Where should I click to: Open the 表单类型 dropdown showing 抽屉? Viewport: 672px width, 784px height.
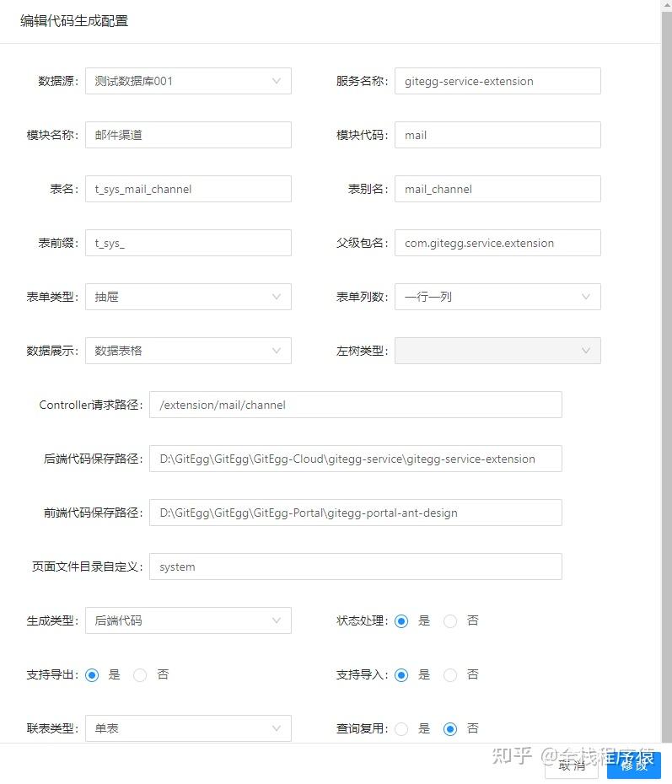[x=188, y=297]
